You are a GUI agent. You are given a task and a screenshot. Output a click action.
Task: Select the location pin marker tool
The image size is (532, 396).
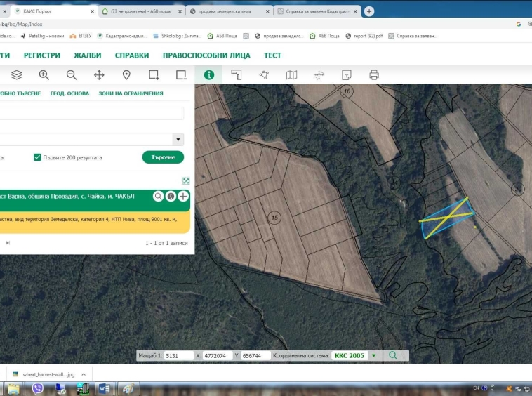[126, 75]
